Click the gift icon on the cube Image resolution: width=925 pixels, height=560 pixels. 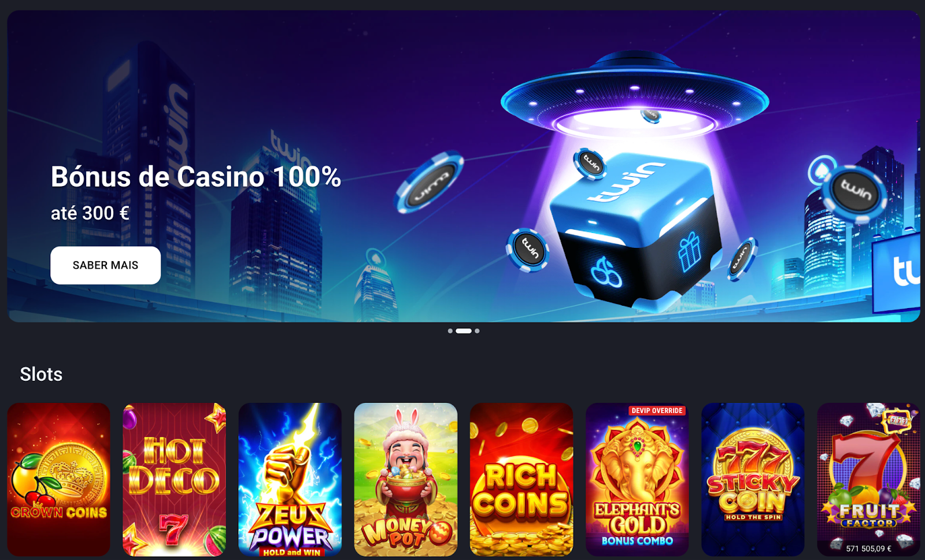[x=689, y=251]
